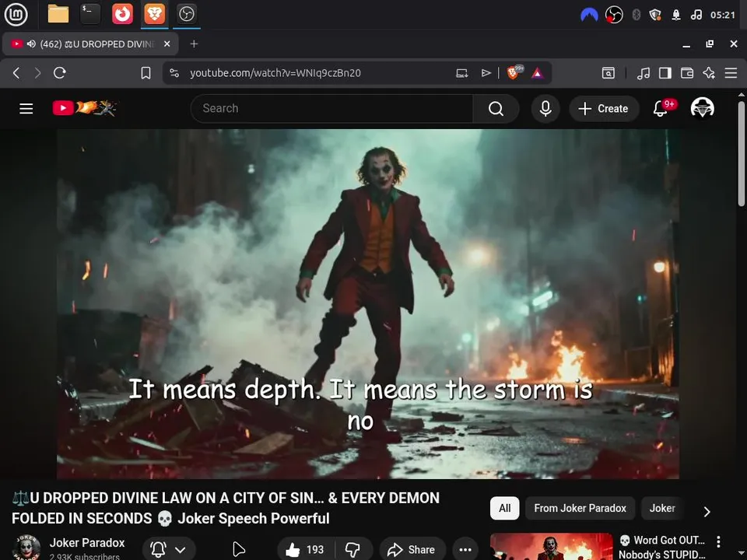
Task: Select the YouTube browser tab
Action: point(90,44)
